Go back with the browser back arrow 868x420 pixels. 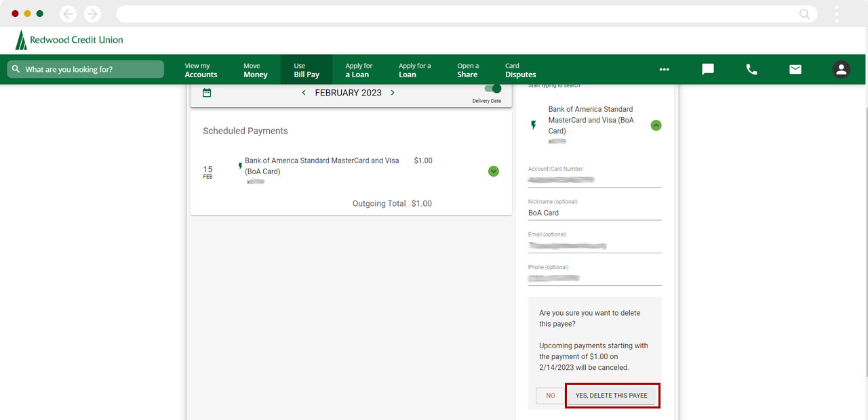coord(68,14)
